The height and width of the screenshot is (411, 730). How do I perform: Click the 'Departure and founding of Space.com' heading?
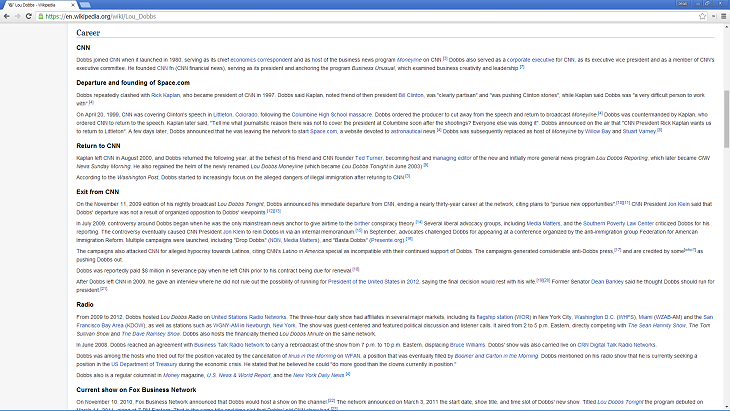click(x=133, y=83)
